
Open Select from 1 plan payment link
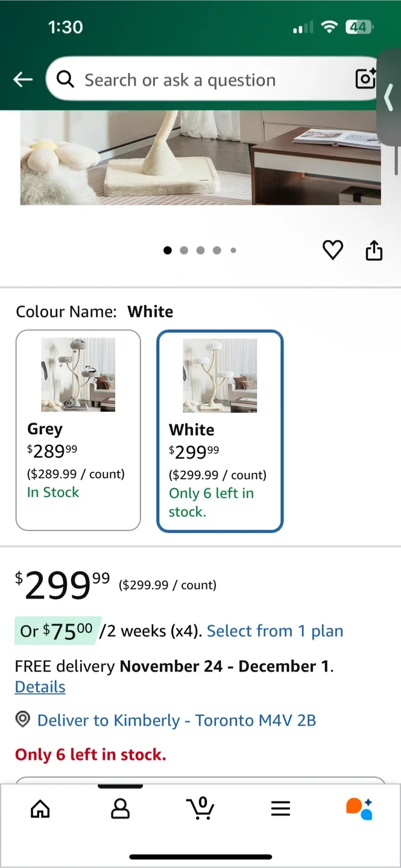[x=274, y=631]
